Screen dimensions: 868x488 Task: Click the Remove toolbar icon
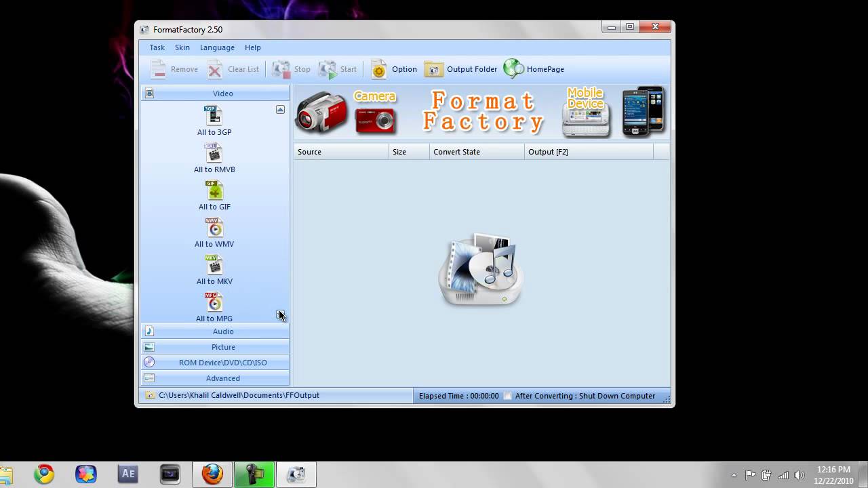(x=159, y=69)
